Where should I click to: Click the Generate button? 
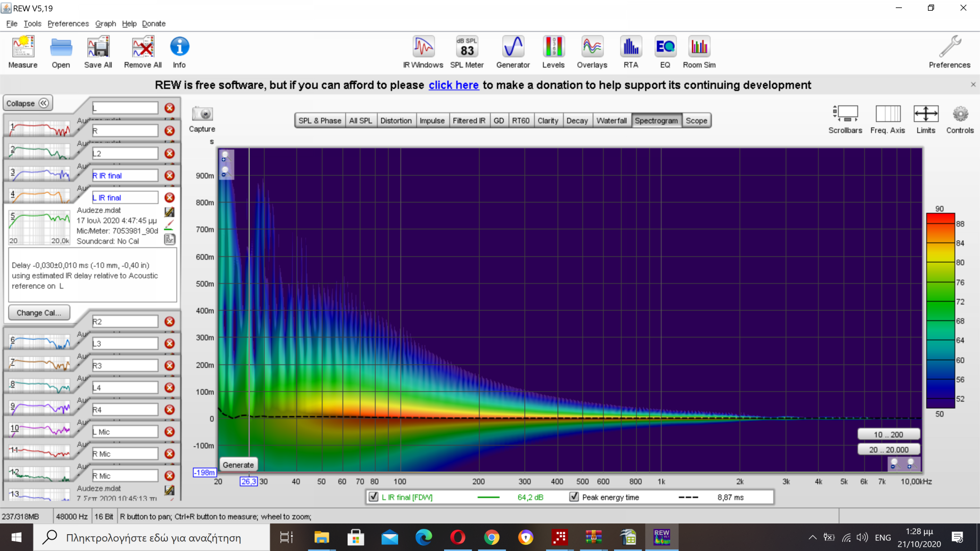pos(238,465)
